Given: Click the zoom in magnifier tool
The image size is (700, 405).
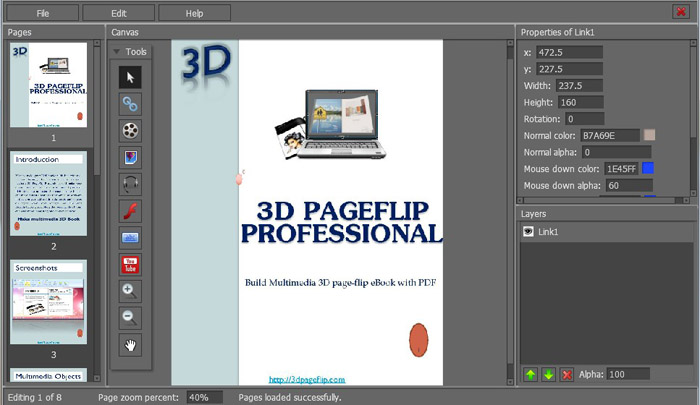Looking at the screenshot, I should 130,292.
